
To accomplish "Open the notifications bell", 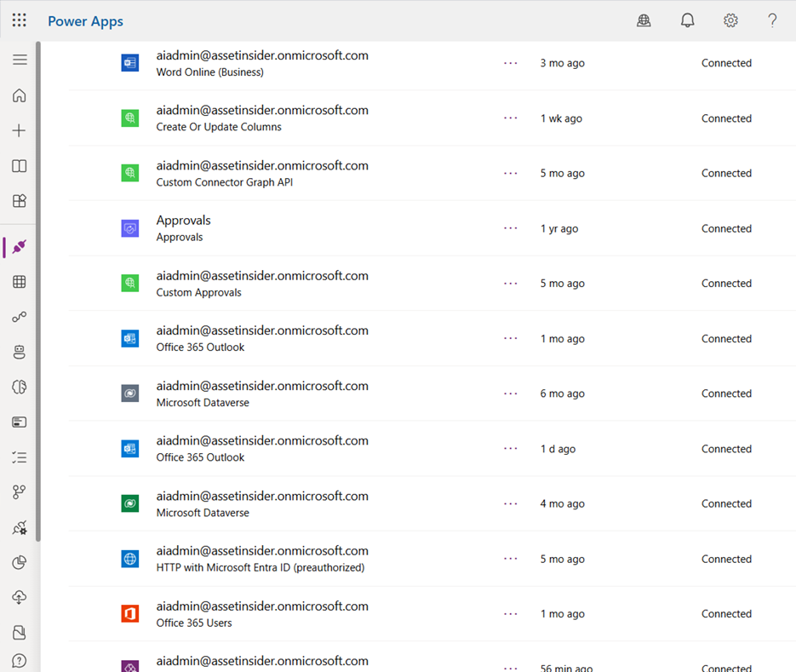I will coord(687,20).
